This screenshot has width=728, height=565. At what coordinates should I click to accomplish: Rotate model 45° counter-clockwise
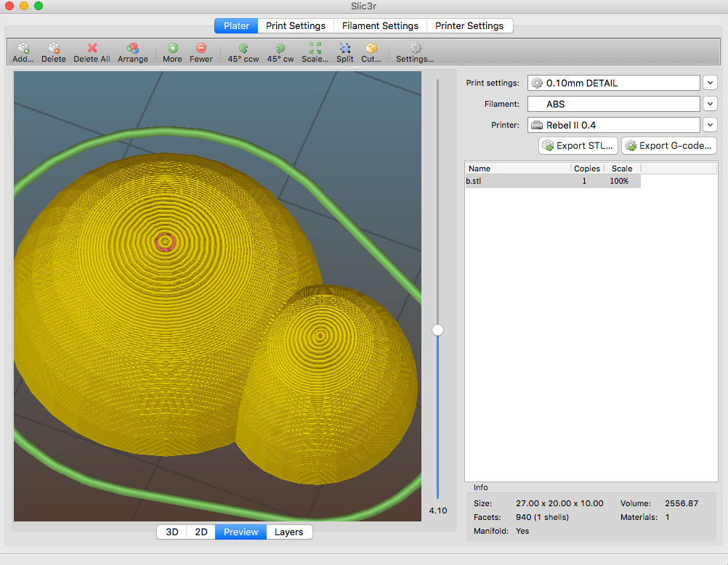(243, 49)
